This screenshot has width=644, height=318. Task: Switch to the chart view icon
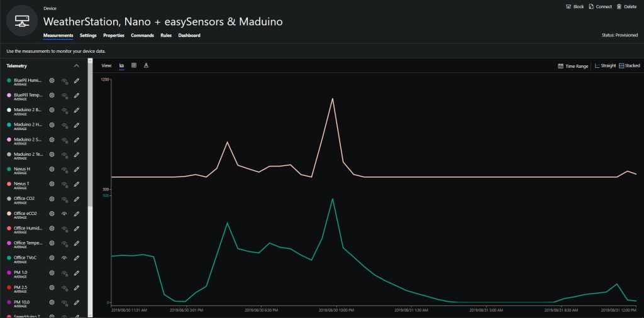point(121,65)
